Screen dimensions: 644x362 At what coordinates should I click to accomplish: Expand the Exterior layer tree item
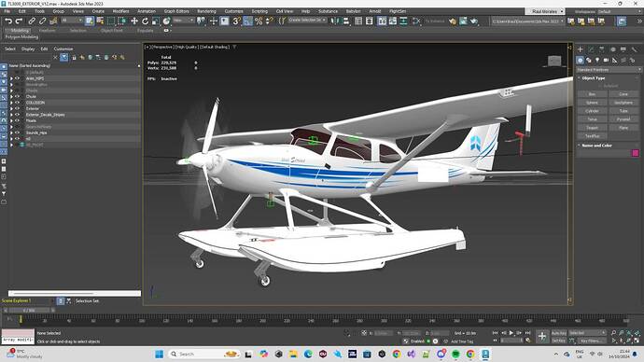11,109
